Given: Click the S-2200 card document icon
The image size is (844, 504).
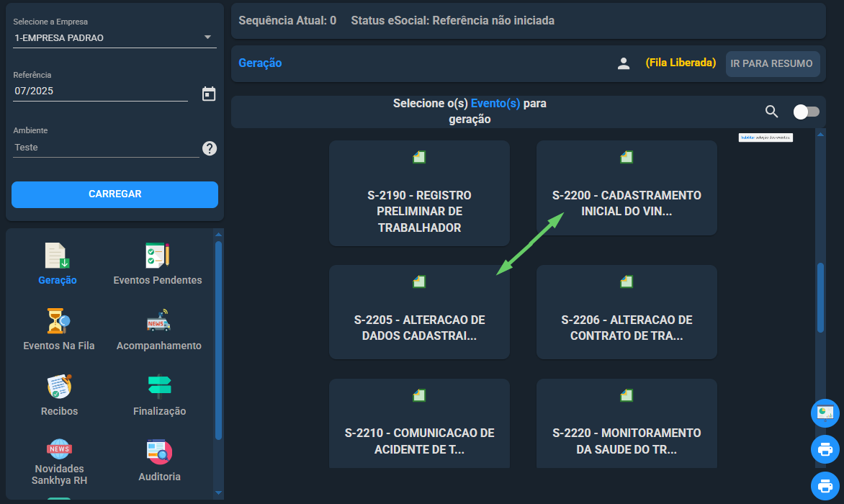Looking at the screenshot, I should tap(627, 157).
